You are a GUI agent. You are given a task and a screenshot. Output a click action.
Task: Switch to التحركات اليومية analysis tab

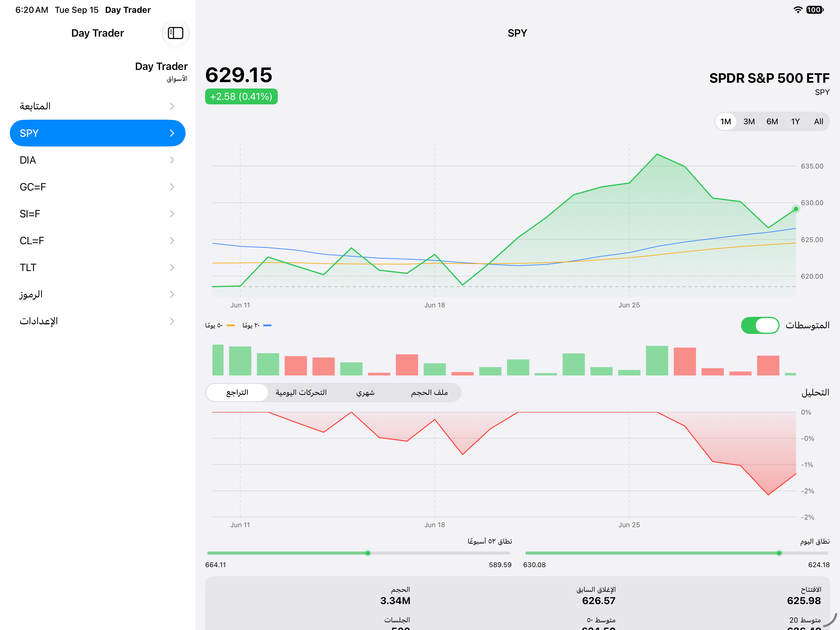[301, 392]
